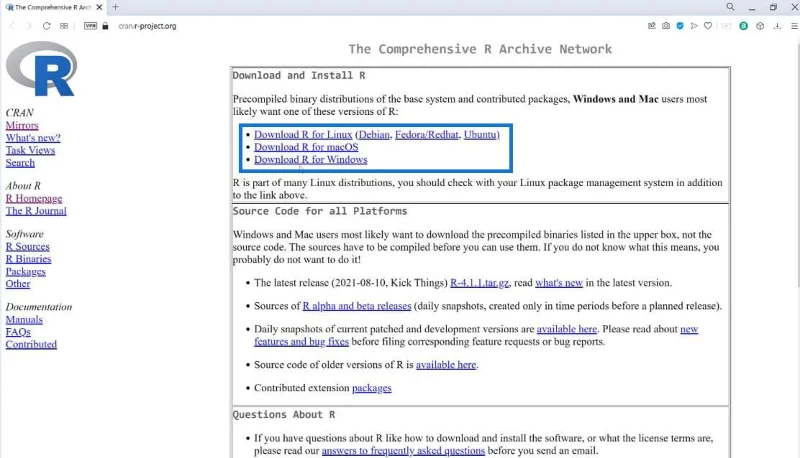Click Download R for Linux

coord(303,135)
